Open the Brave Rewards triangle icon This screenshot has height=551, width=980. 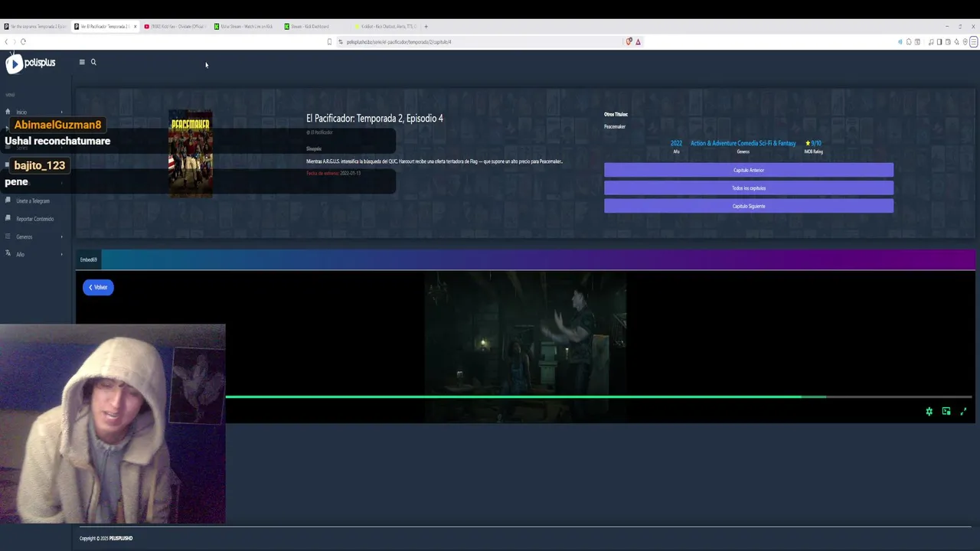pyautogui.click(x=638, y=42)
